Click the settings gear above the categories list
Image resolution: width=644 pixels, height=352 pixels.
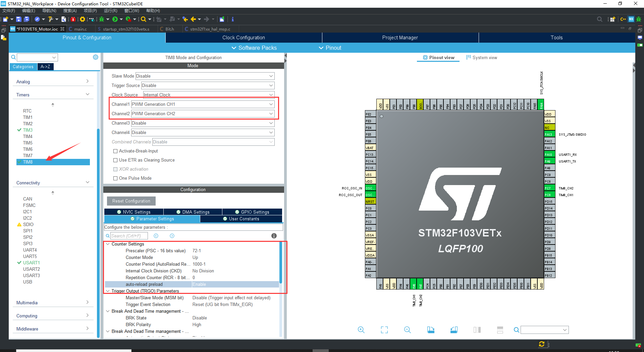pyautogui.click(x=96, y=57)
